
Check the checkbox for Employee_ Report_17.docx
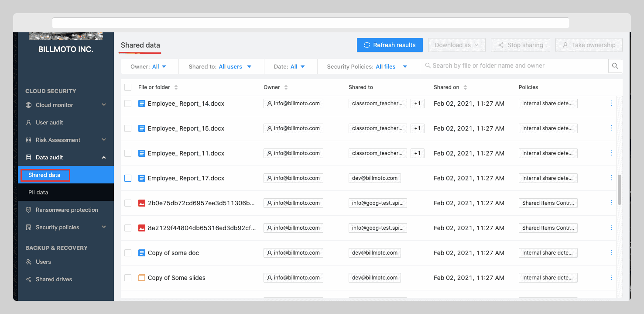point(128,178)
